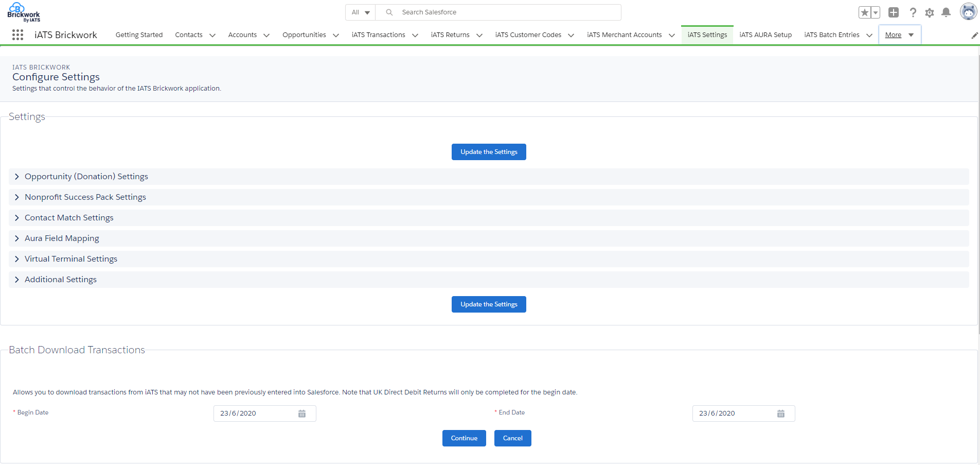Viewport: 980px width, 465px height.
Task: Expand the Contacts tab dropdown chevron
Action: click(x=212, y=36)
